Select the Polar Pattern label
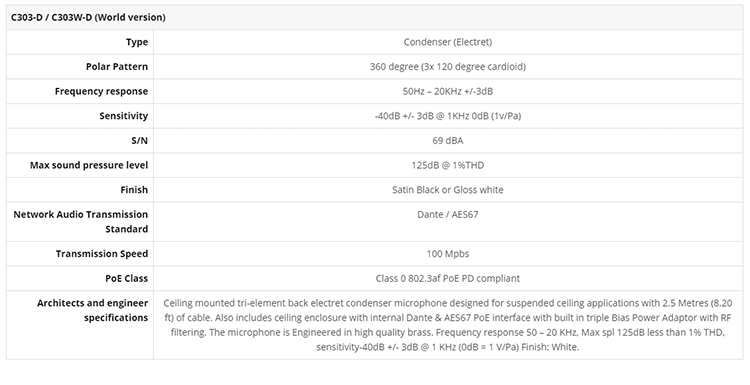Screen dimensions: 750x385 (117, 66)
